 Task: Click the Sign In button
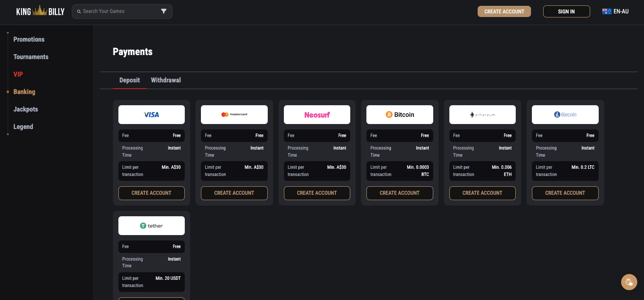click(566, 11)
